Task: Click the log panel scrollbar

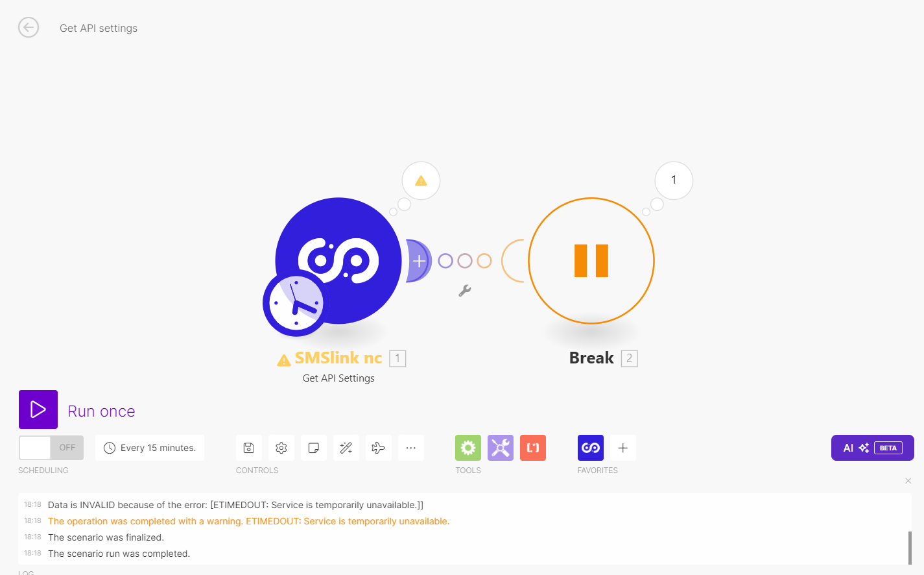Action: pos(910,548)
